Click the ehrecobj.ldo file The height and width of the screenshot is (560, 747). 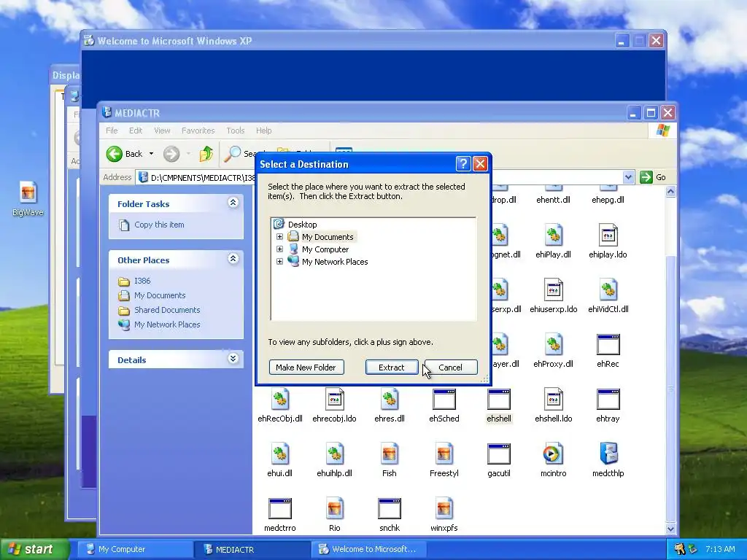point(334,405)
